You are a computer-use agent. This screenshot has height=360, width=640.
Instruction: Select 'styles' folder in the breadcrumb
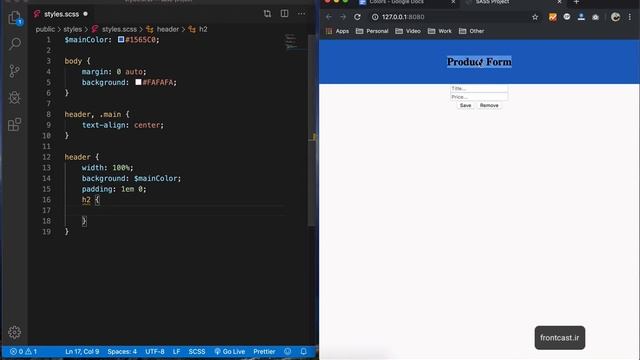click(73, 29)
